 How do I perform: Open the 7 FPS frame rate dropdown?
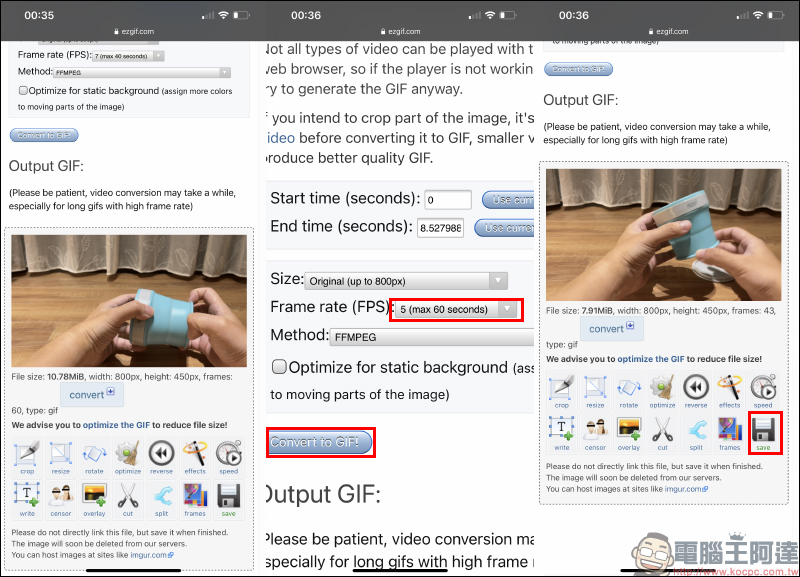pos(129,56)
